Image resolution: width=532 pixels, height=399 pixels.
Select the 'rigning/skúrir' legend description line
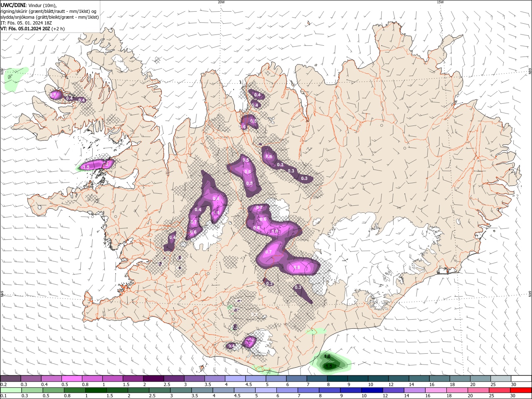coord(48,11)
